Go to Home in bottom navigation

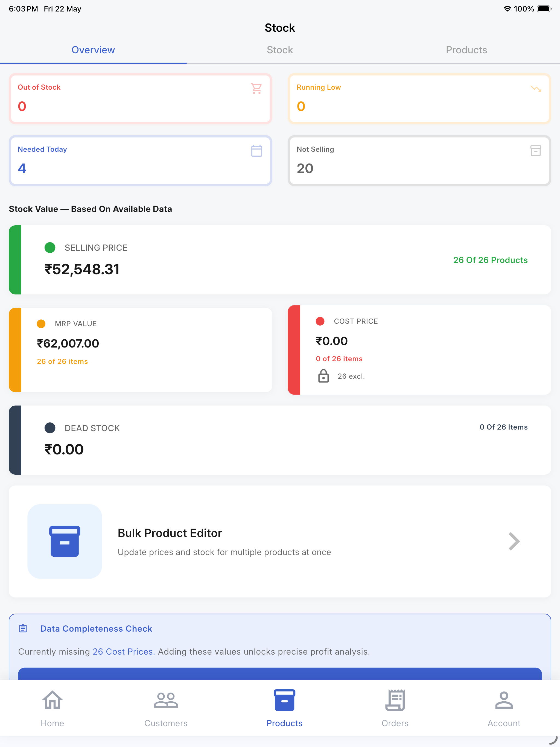click(x=52, y=708)
